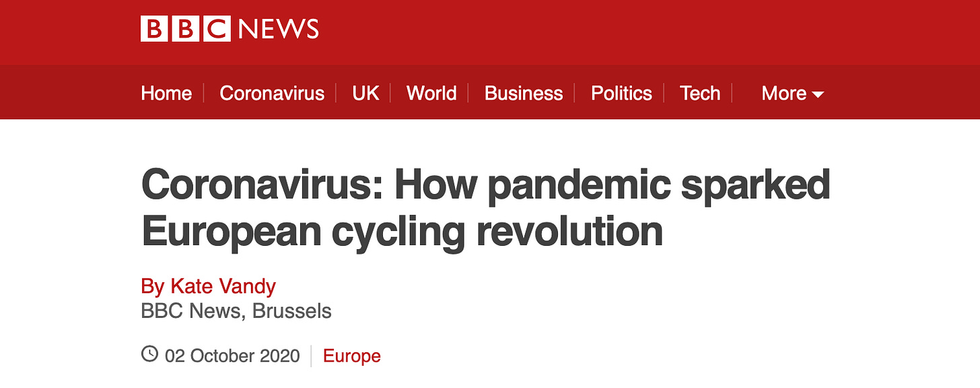
Task: Click the BBC News, Brussels byline text
Action: (236, 311)
